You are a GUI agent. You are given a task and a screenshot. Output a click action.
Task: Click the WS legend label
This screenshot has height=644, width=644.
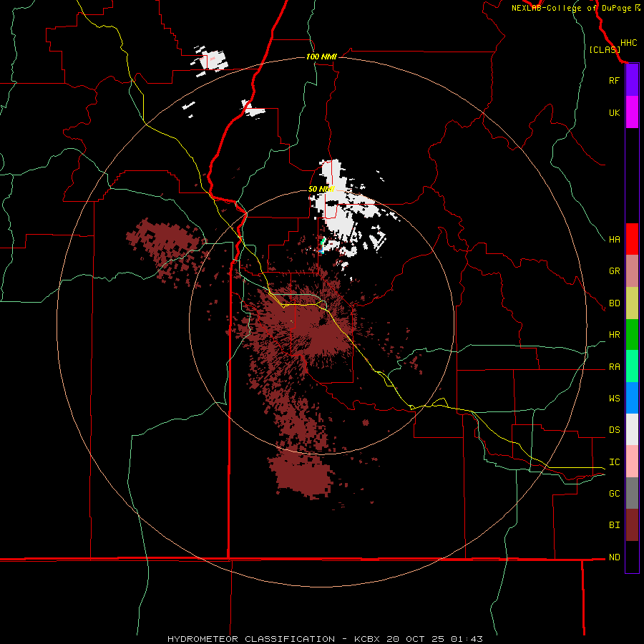click(614, 399)
